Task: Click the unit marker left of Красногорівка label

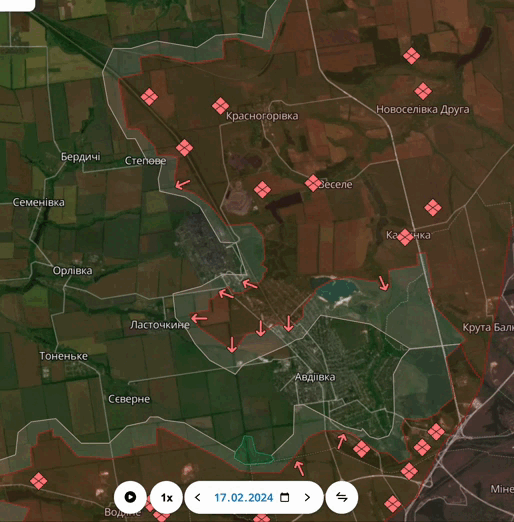Action: pos(220,106)
